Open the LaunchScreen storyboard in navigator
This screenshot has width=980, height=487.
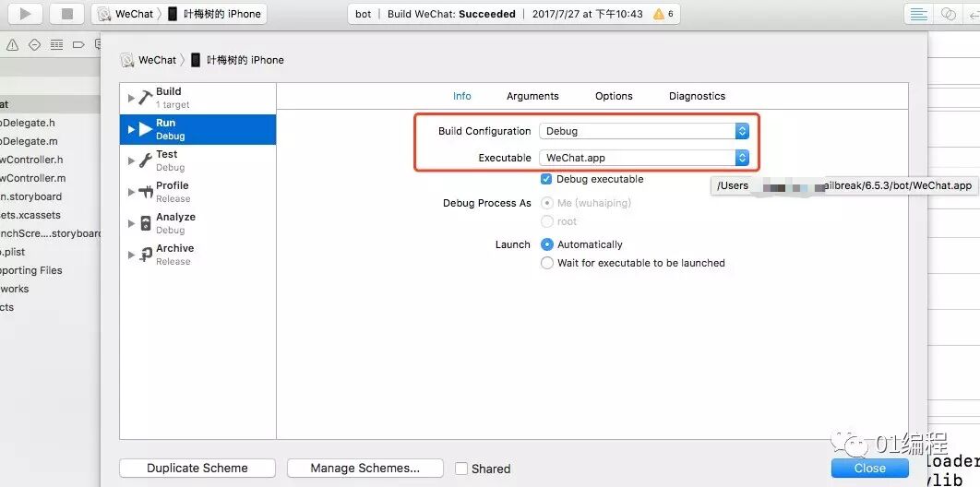[x=50, y=233]
